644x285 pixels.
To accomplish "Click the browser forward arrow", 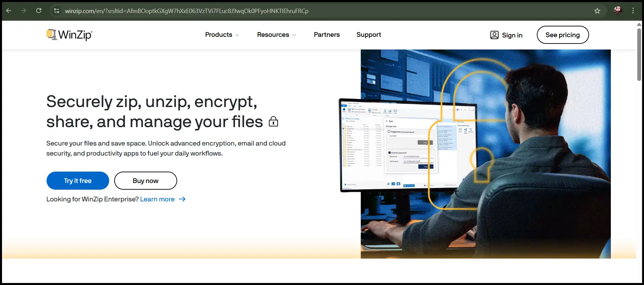I will coord(23,11).
